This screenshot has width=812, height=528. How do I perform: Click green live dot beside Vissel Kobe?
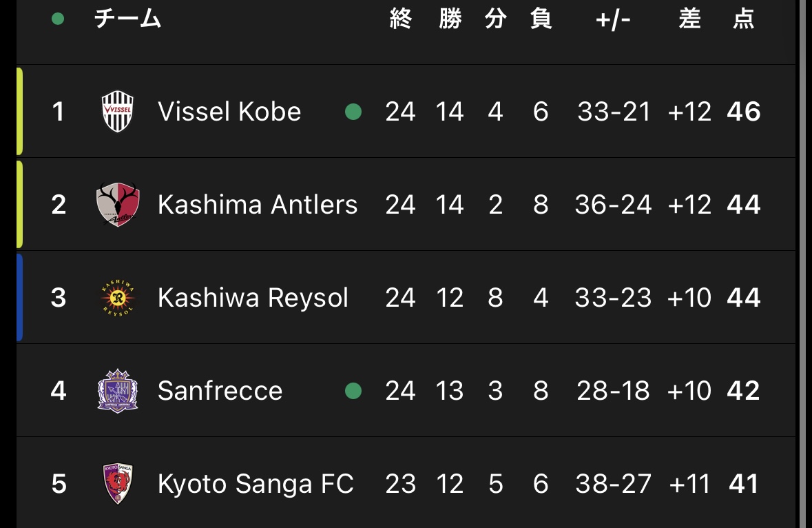[x=353, y=112]
